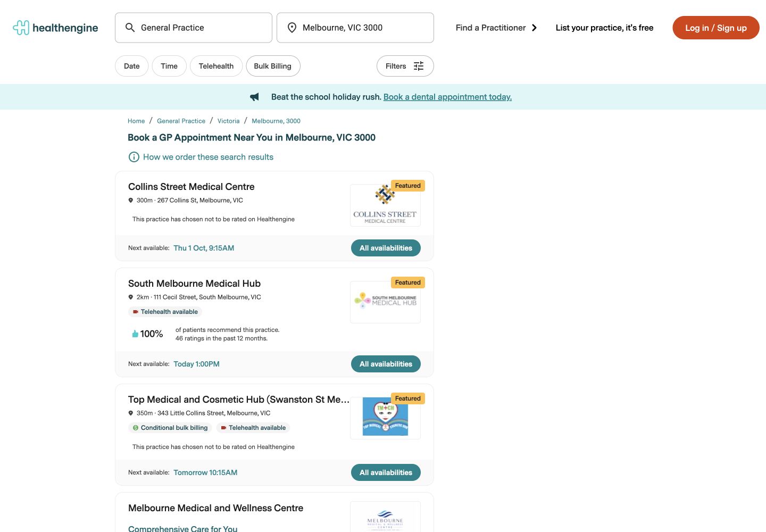Click the Melbourne, VIC 3000 location field
The image size is (766, 532).
(x=355, y=28)
